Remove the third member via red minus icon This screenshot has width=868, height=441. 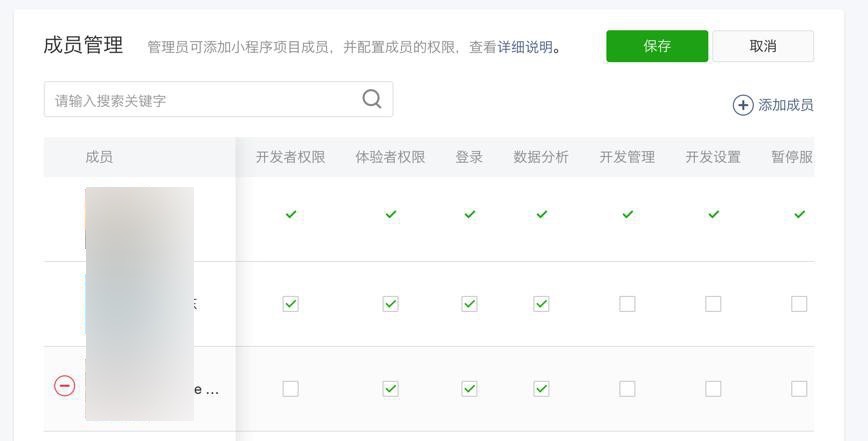[64, 386]
